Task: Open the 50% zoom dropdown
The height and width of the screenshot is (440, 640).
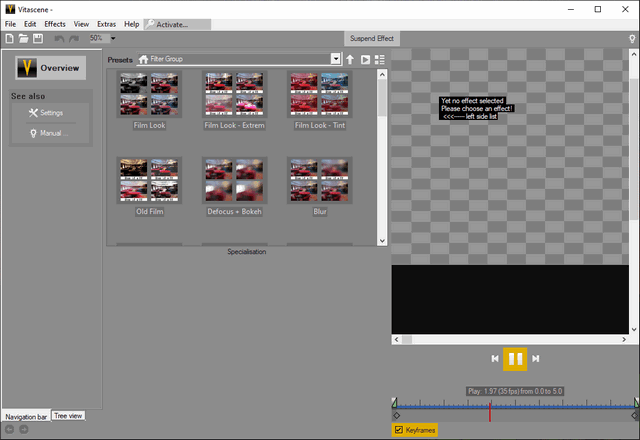Action: [112, 38]
